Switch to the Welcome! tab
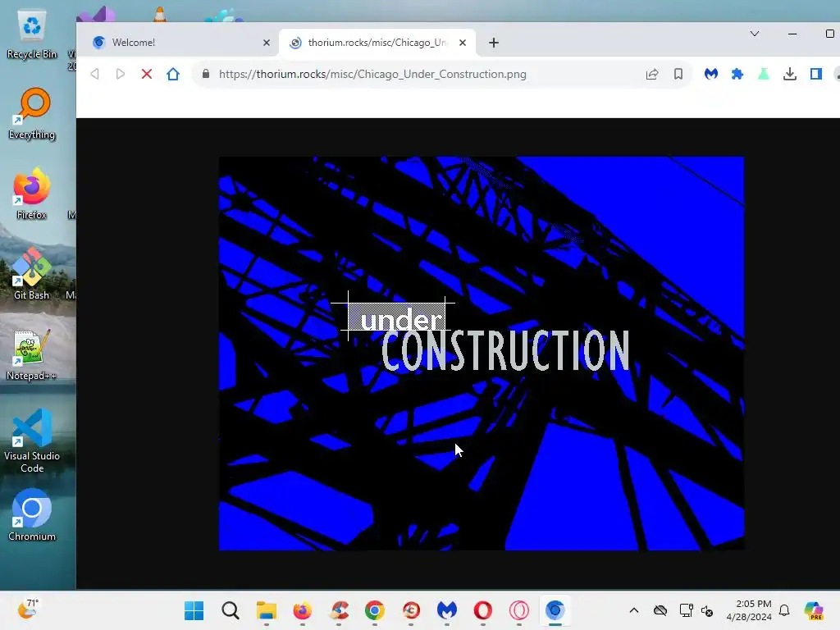 click(180, 43)
